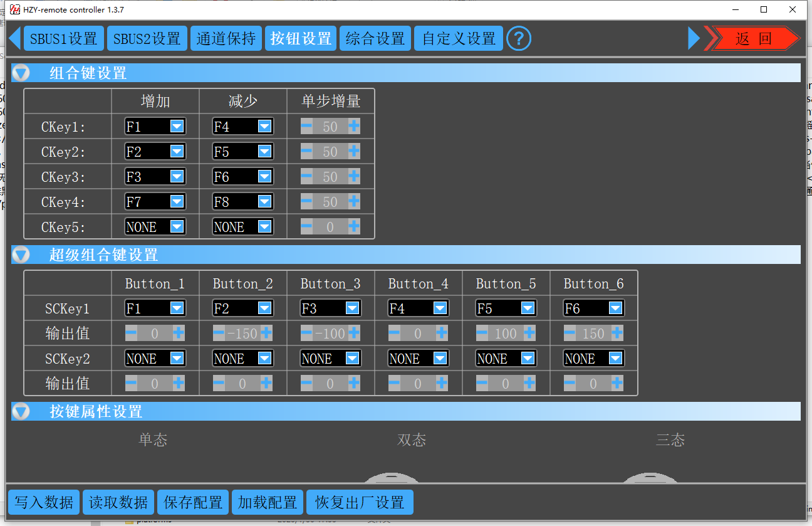Screen dimensions: 812x526
Task: Click the red 返回 back button
Action: (x=753, y=39)
